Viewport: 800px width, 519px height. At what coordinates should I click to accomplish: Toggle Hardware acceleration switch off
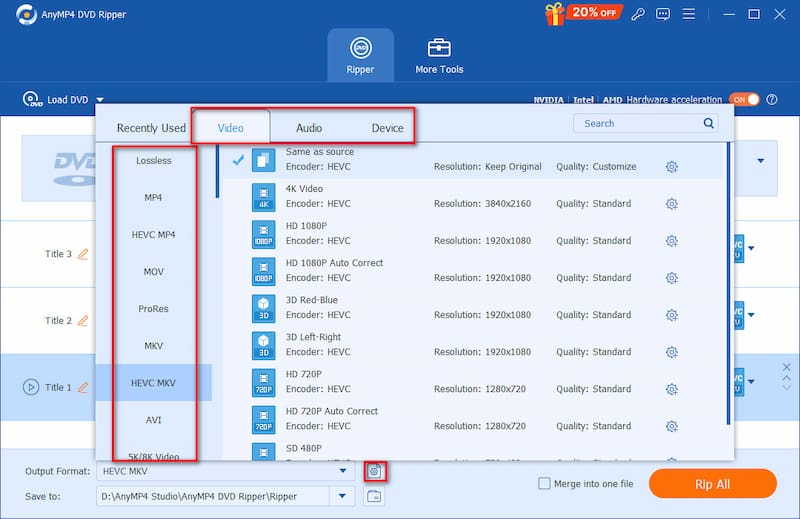tap(744, 100)
